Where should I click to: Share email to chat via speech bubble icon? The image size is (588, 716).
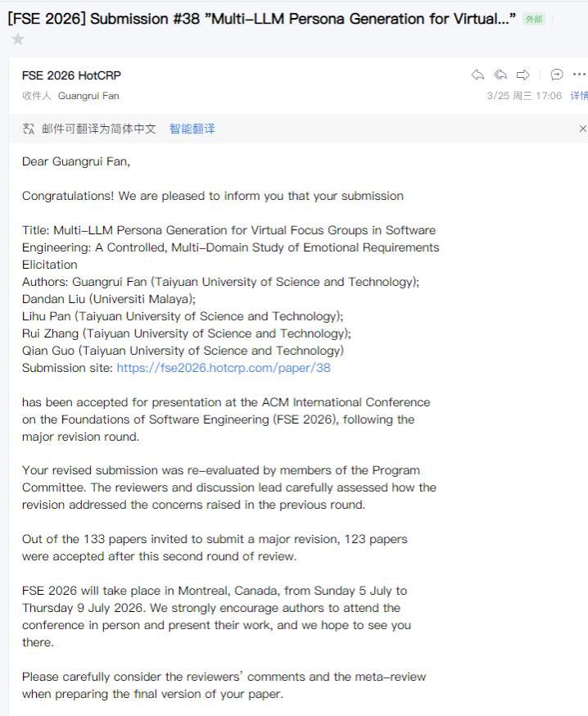pos(557,75)
